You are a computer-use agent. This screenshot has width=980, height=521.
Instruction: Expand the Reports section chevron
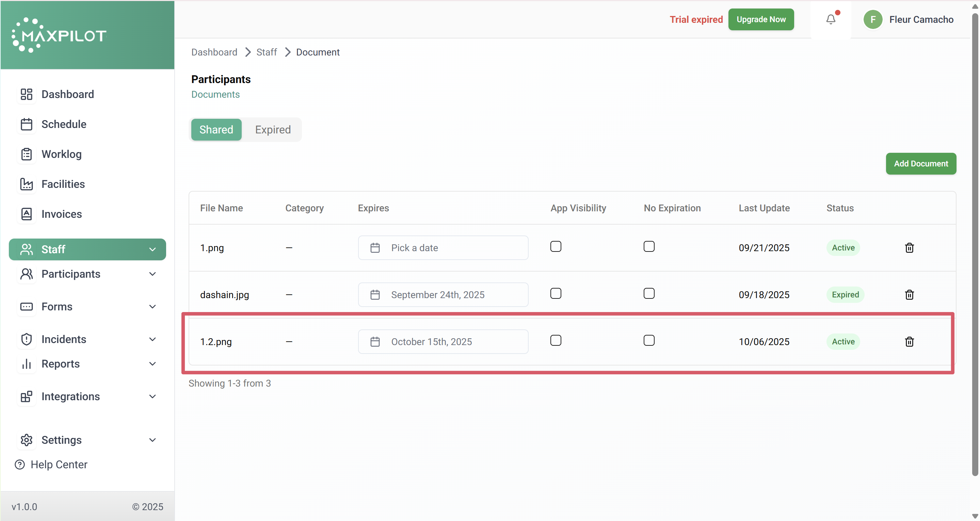click(152, 364)
